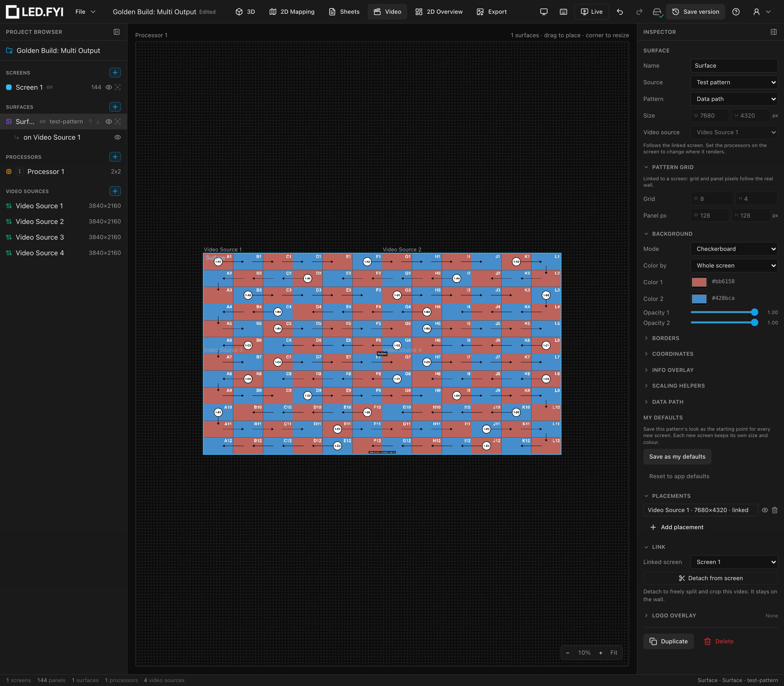Switch to the Sheets tab
Viewport: 784px width, 686px height.
click(x=344, y=12)
